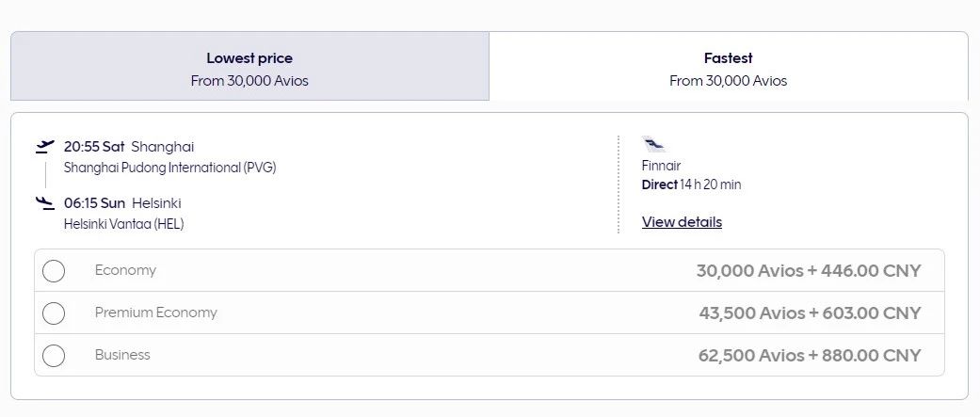Click the Economy cabin label
This screenshot has width=980, height=417.
point(125,271)
